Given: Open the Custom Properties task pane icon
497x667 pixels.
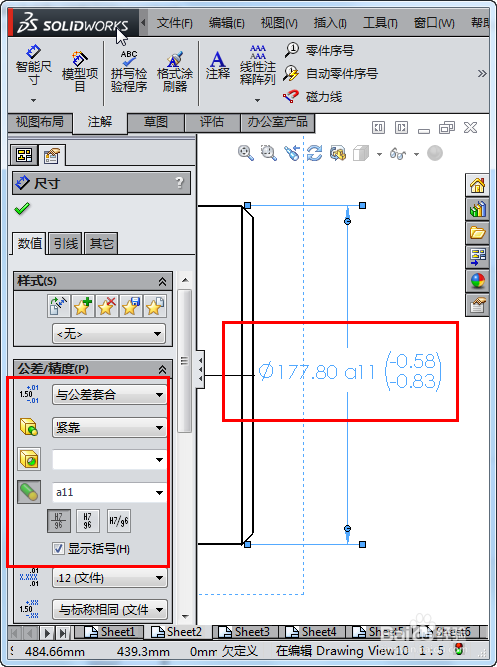Looking at the screenshot, I should (477, 305).
